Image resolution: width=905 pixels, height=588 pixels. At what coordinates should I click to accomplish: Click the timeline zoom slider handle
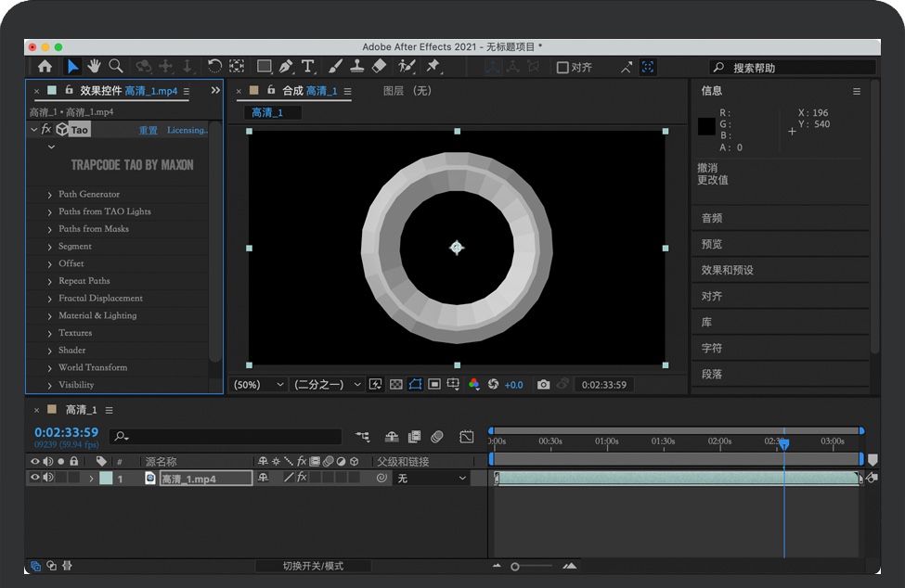click(x=515, y=566)
